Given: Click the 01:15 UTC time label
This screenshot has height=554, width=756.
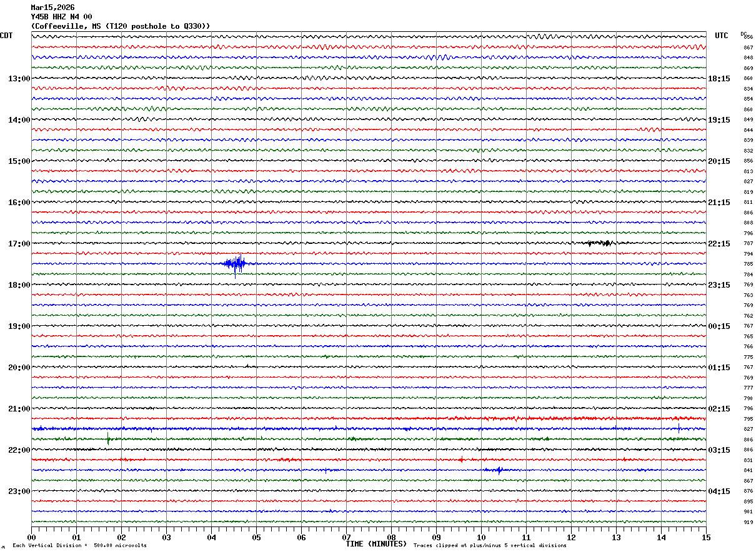Looking at the screenshot, I should [719, 368].
